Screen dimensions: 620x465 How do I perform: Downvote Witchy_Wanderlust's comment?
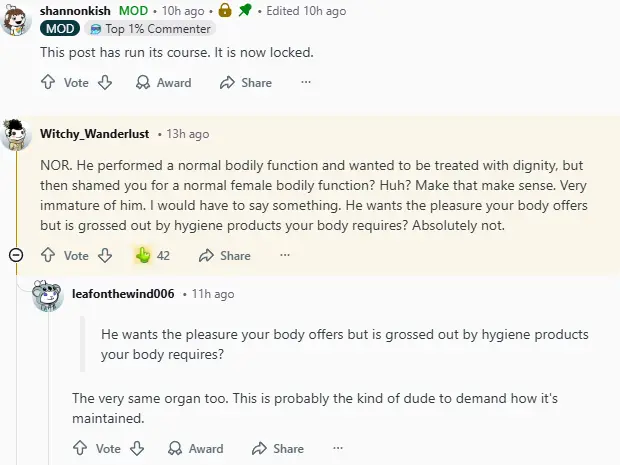point(105,256)
